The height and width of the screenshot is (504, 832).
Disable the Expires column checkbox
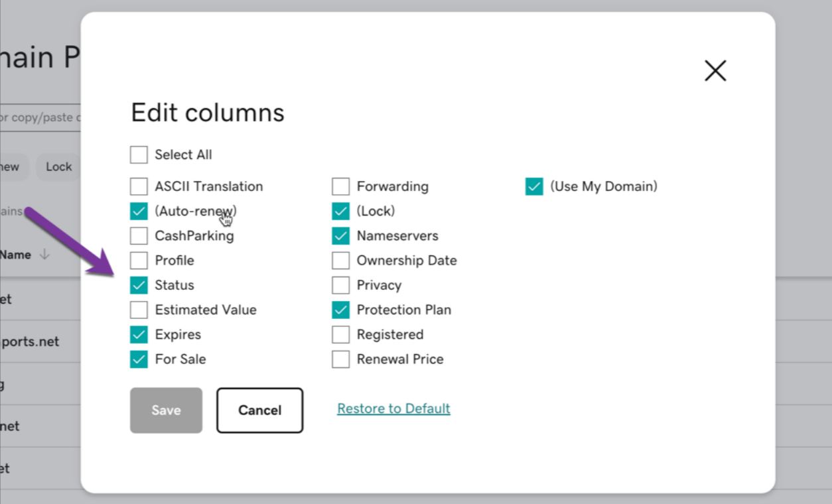pos(139,335)
